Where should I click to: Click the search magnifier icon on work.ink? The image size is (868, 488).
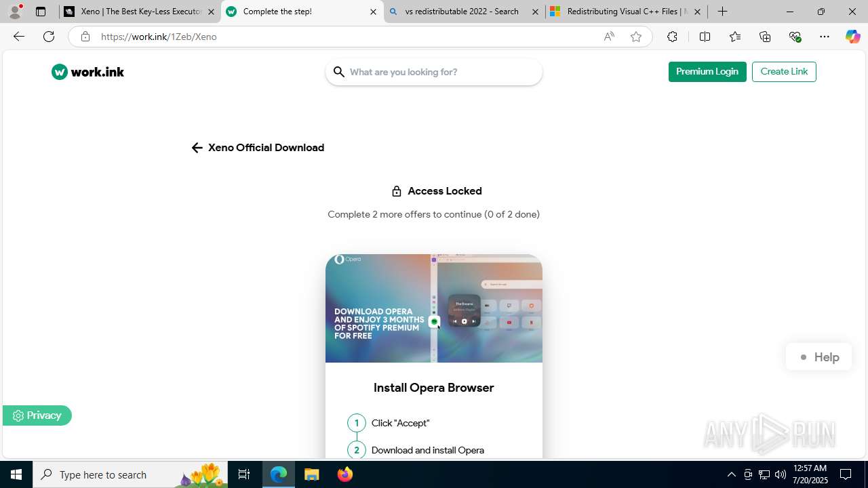(x=339, y=72)
